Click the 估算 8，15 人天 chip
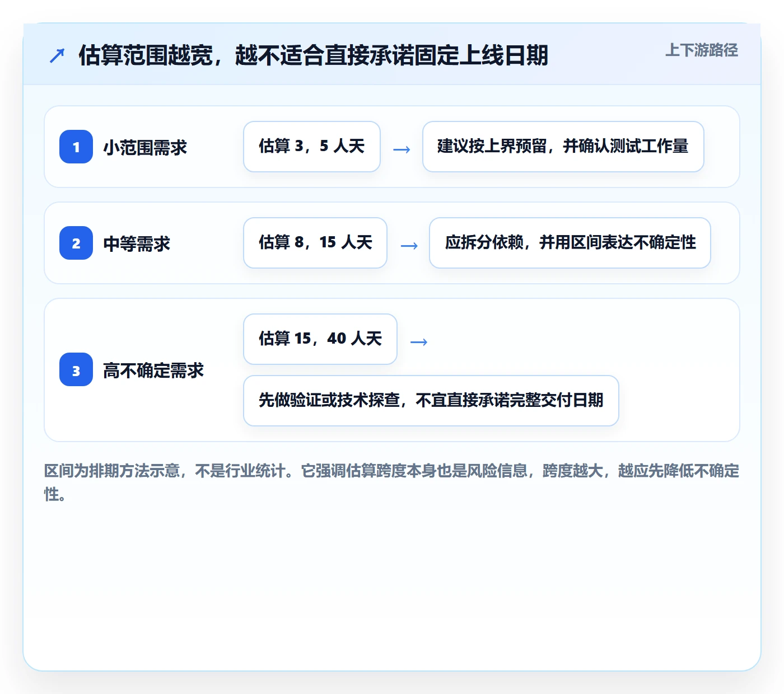 point(315,243)
